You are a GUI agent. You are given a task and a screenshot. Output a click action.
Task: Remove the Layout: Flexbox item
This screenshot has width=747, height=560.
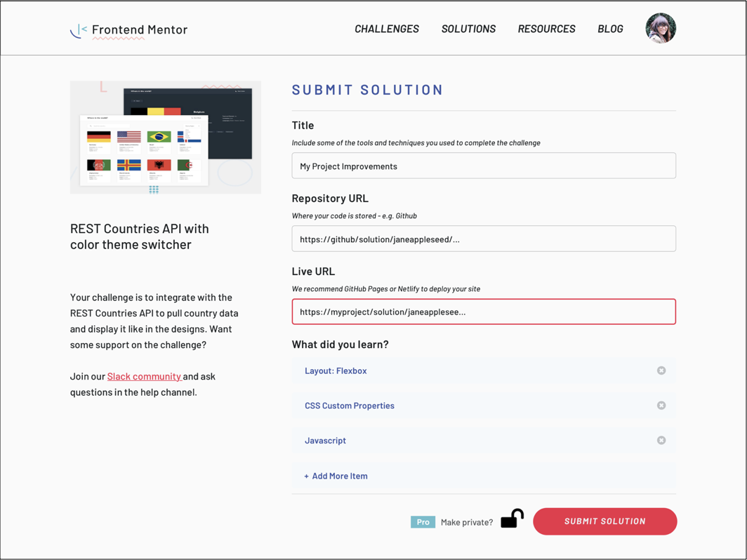coord(661,371)
